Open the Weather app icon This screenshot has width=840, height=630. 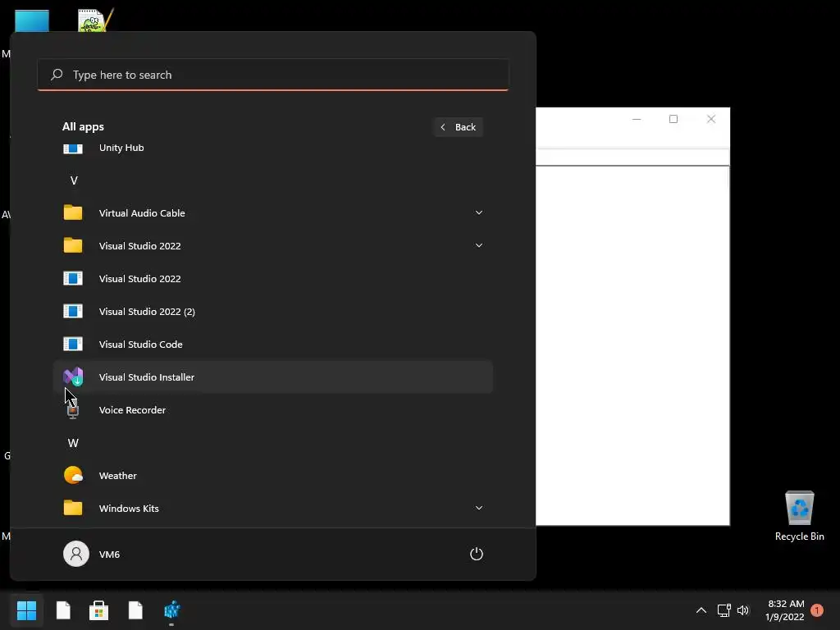73,475
